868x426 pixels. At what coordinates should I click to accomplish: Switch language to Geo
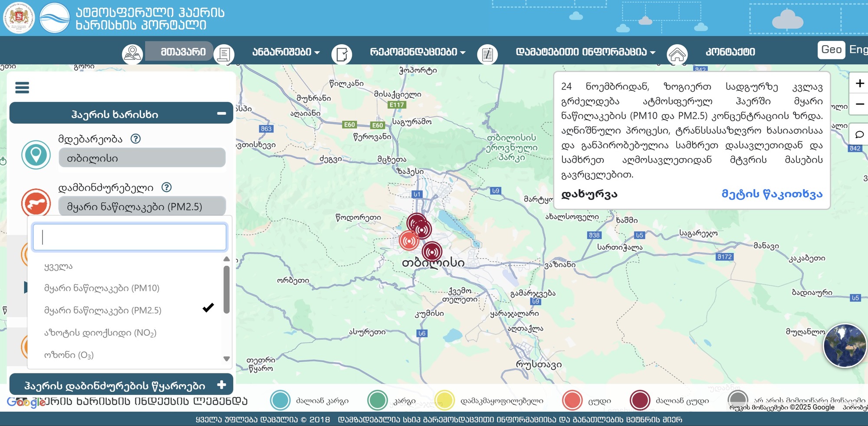pyautogui.click(x=831, y=50)
